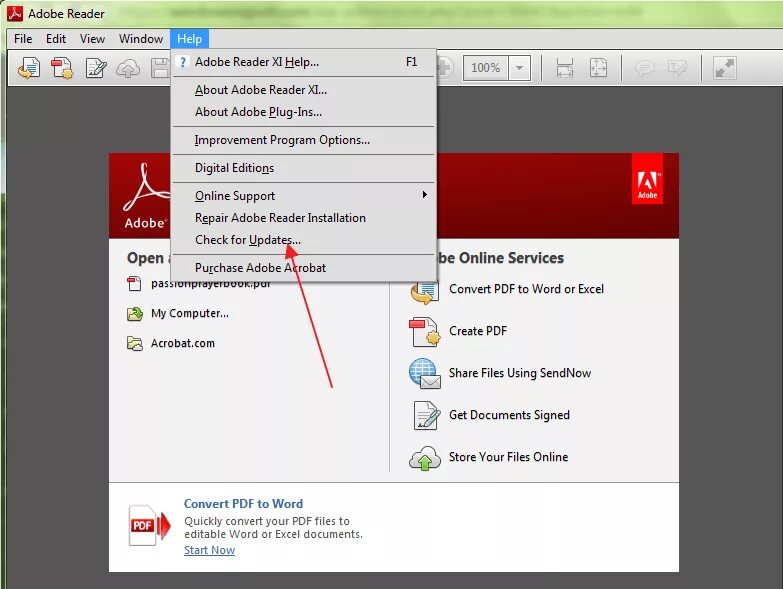Click the Highlight text toolbar icon
Image resolution: width=783 pixels, height=589 pixels.
(x=677, y=68)
